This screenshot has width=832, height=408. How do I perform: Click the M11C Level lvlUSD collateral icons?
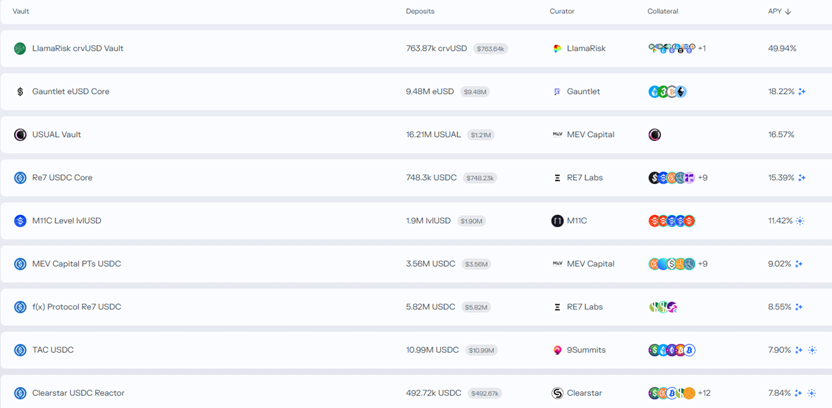672,221
